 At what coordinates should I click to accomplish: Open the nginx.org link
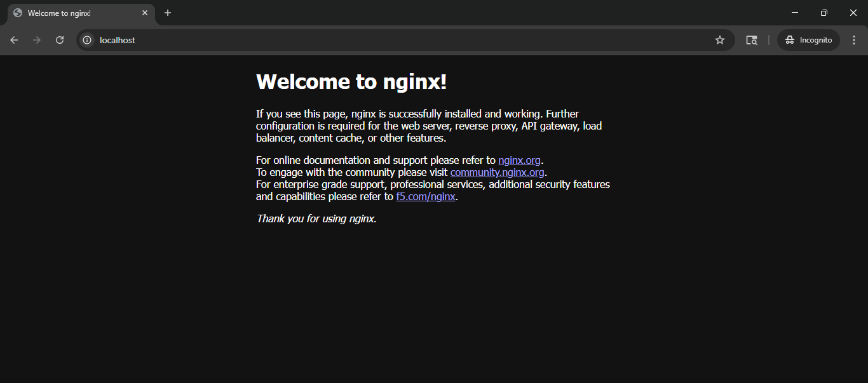(519, 160)
